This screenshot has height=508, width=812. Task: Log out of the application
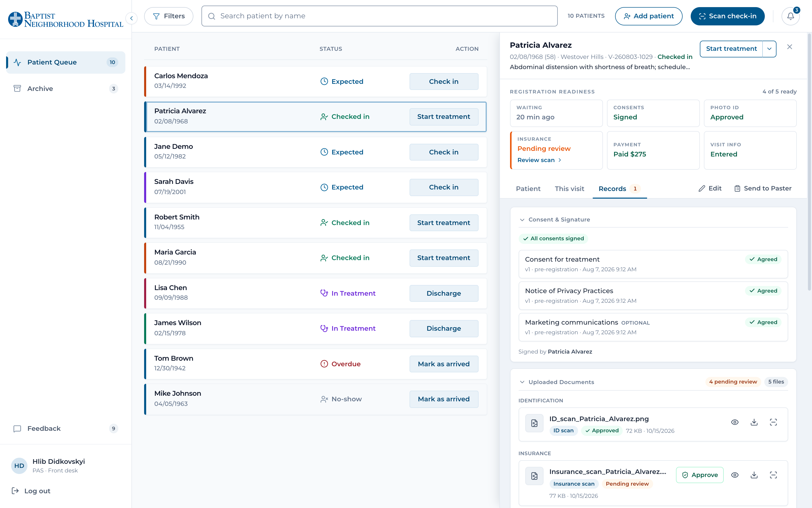[31, 491]
